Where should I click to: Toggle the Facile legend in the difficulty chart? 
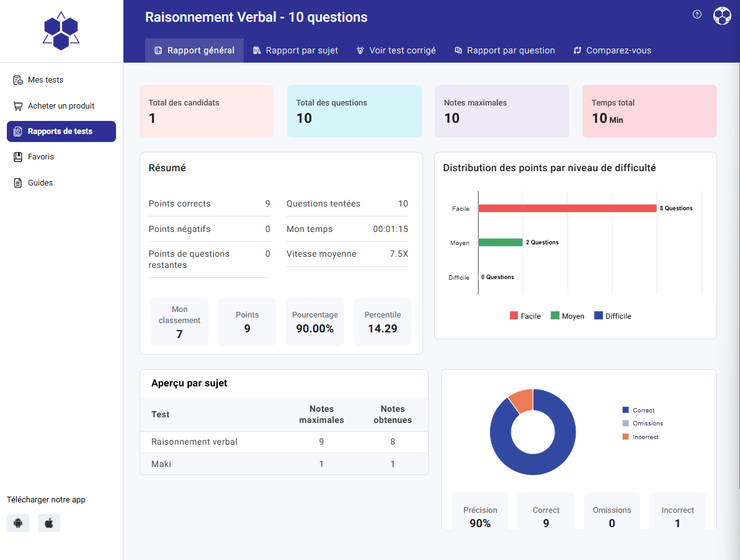[525, 316]
